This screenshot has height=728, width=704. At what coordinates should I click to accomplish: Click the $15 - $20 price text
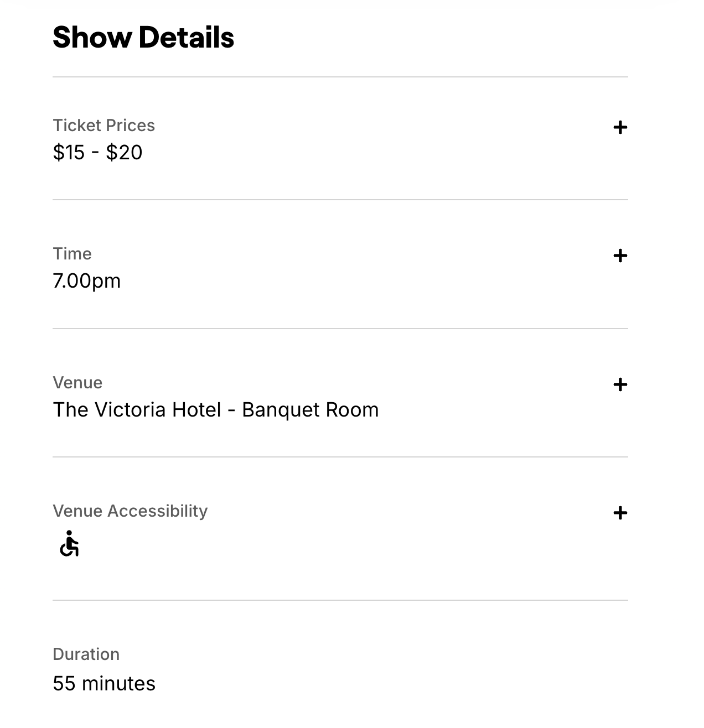tap(97, 153)
